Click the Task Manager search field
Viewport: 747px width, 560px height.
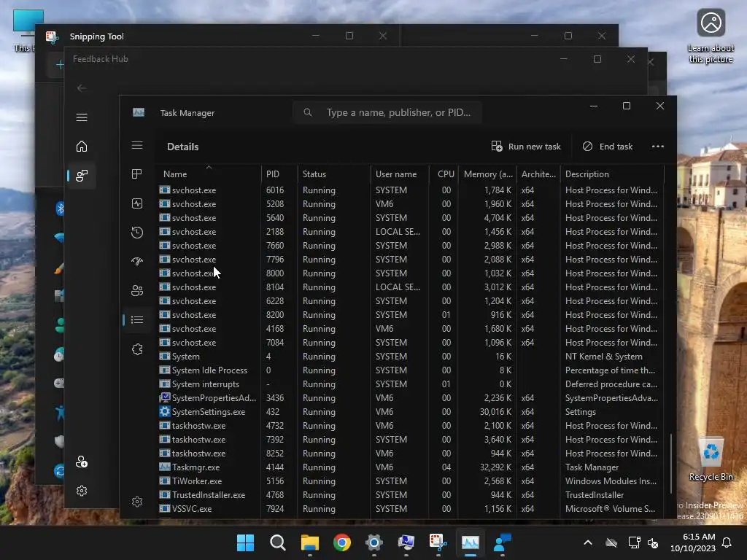(387, 112)
